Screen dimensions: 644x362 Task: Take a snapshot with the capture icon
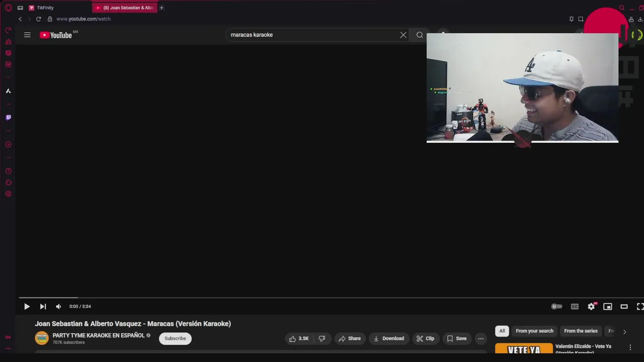pyautogui.click(x=581, y=19)
